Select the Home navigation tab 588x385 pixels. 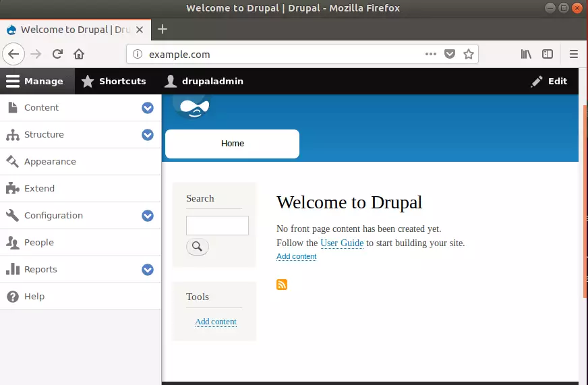point(232,144)
